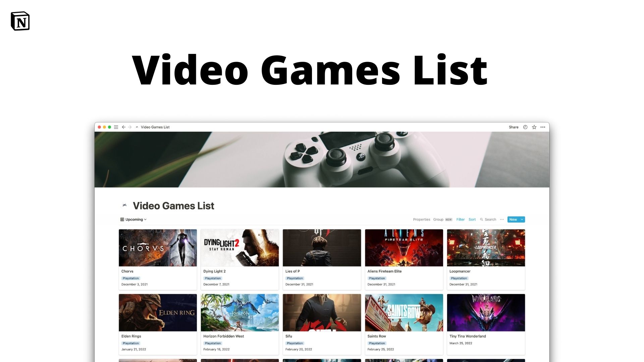This screenshot has width=644, height=362.
Task: Click the search icon in database toolbar
Action: coord(482,219)
